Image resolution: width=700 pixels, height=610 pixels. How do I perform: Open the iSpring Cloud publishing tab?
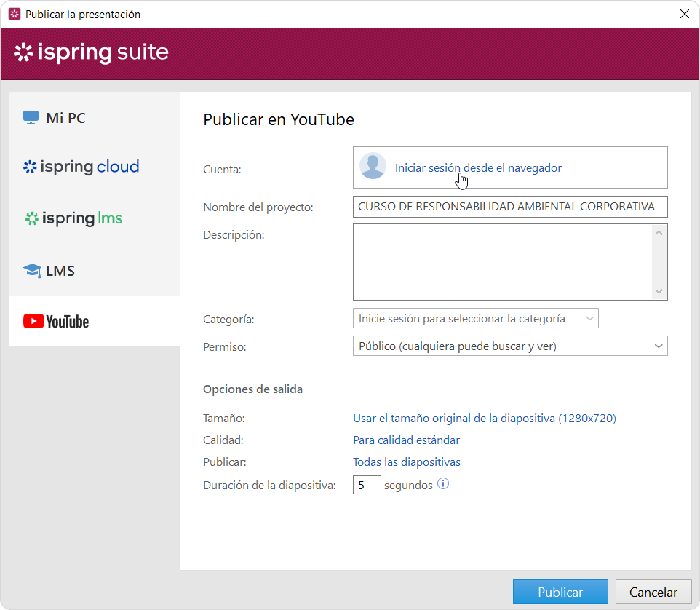pyautogui.click(x=95, y=167)
